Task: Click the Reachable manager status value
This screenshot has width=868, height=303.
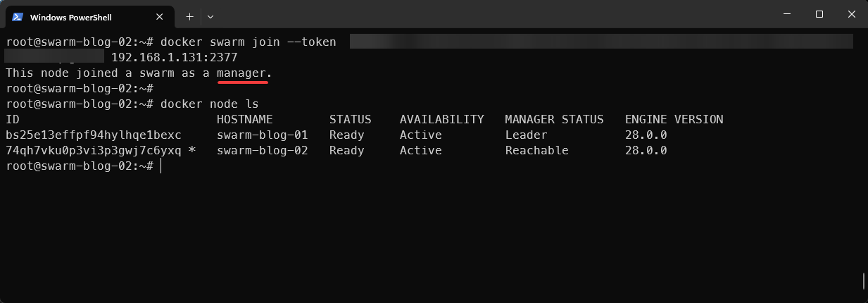Action: pos(536,151)
